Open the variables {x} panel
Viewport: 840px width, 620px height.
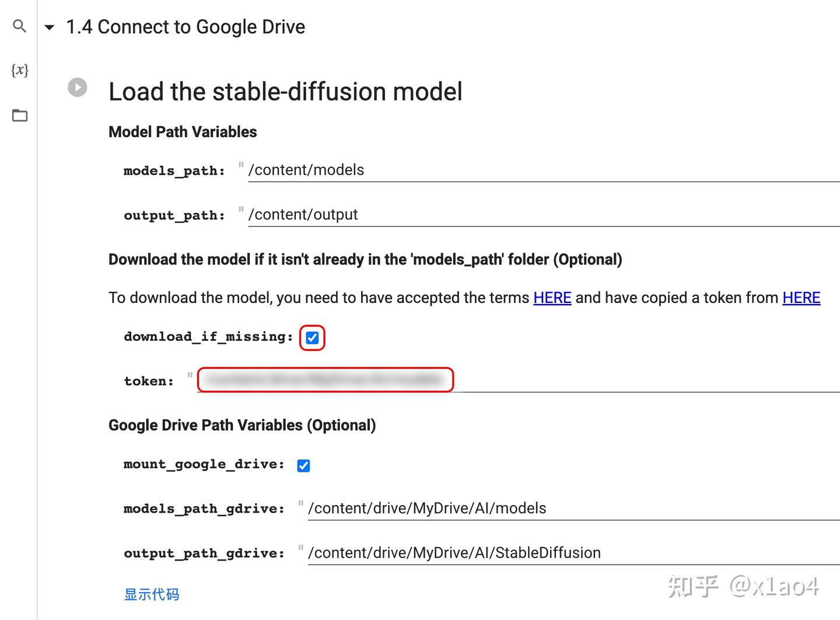(20, 71)
